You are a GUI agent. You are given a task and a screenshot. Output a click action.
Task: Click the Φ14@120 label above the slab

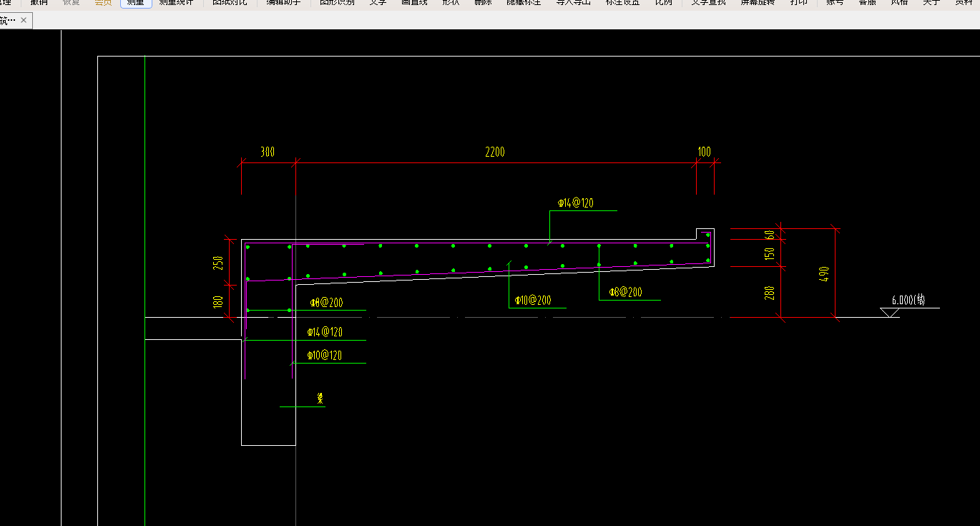click(577, 203)
